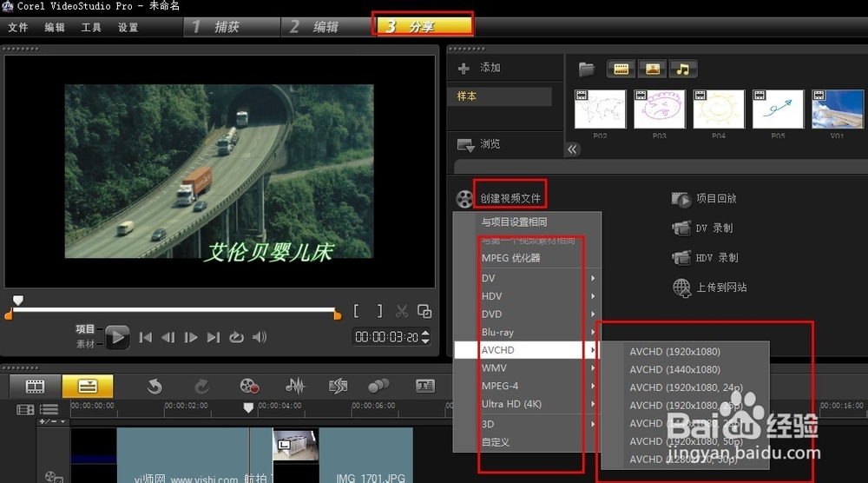Expand the HDV submenu
This screenshot has width=868, height=483.
coord(527,296)
